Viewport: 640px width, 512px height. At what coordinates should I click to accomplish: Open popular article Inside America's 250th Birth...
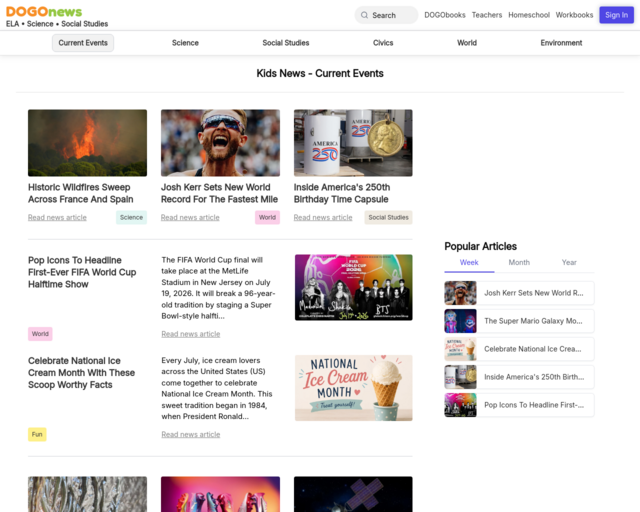pyautogui.click(x=534, y=377)
